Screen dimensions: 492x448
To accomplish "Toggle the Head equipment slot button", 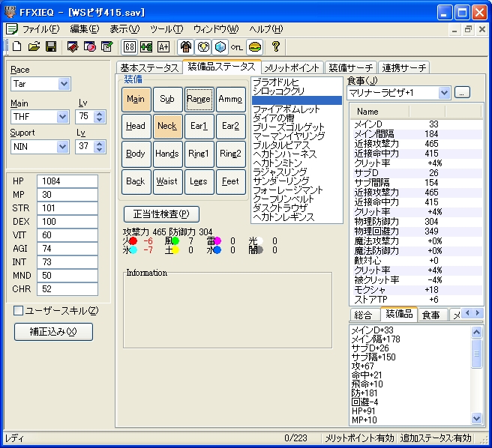I will (x=136, y=126).
